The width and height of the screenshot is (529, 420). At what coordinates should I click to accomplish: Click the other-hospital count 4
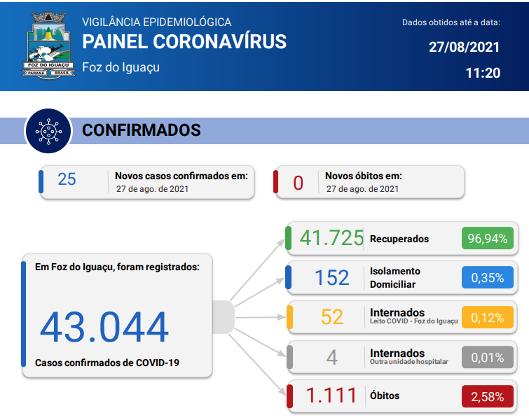point(332,357)
